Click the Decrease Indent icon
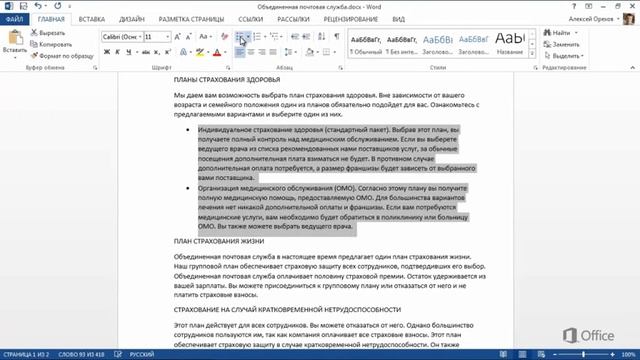 (x=295, y=37)
